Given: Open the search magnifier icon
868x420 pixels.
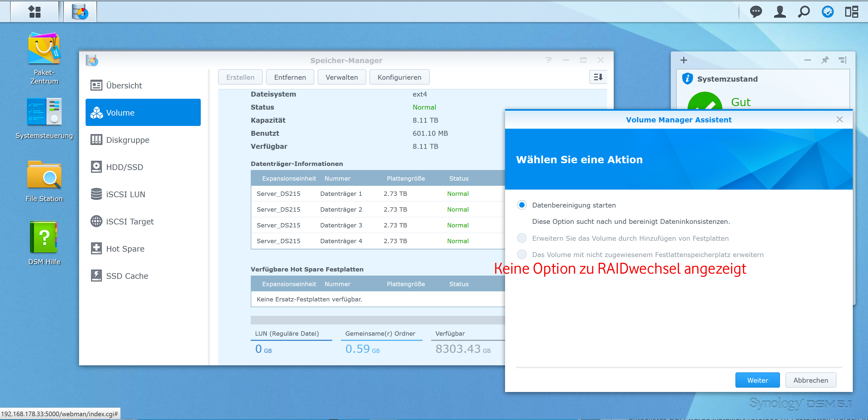Looking at the screenshot, I should [804, 12].
